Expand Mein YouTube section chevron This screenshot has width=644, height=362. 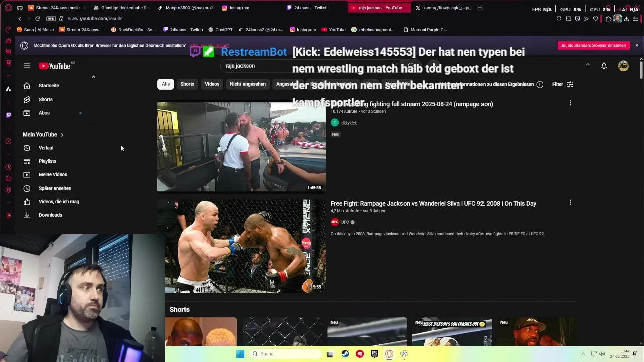tap(62, 135)
